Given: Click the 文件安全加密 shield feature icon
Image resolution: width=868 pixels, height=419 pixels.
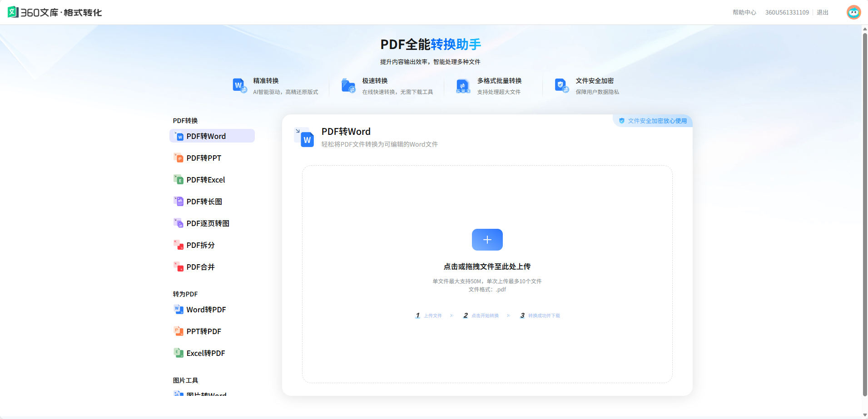Looking at the screenshot, I should point(562,85).
